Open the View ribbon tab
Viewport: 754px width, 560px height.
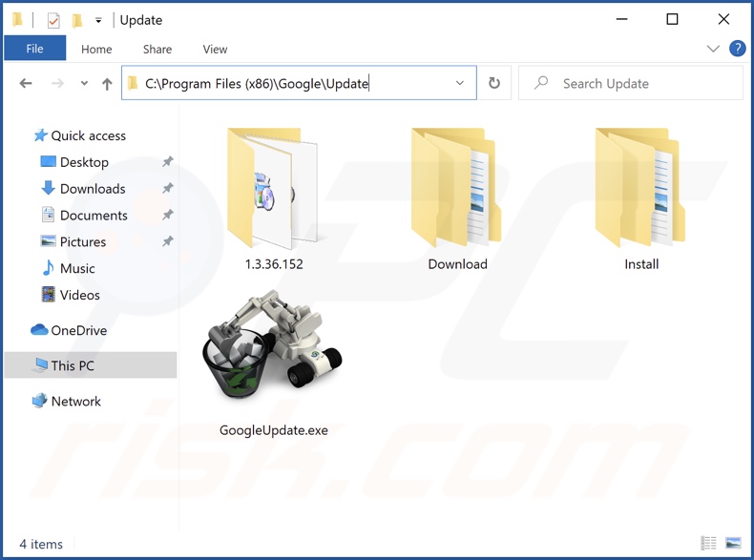tap(215, 49)
